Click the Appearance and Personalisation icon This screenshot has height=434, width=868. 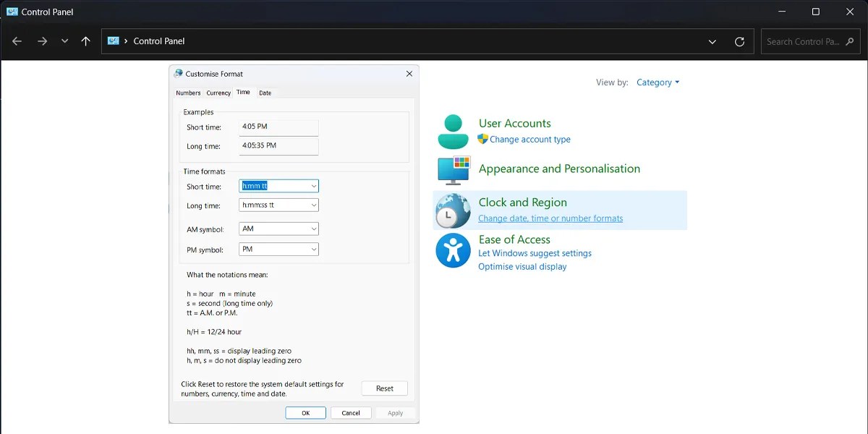pyautogui.click(x=452, y=170)
